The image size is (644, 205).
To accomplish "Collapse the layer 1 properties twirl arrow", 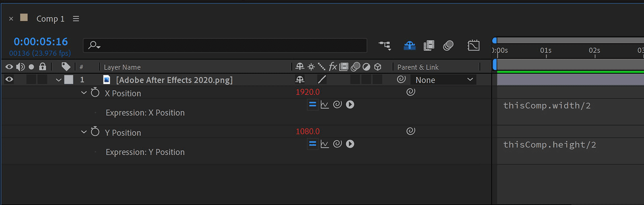I will [x=59, y=80].
